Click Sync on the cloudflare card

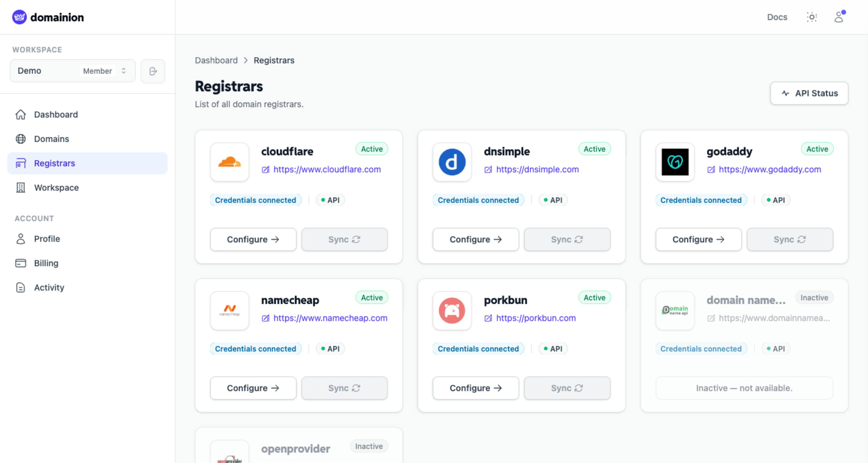(x=344, y=240)
